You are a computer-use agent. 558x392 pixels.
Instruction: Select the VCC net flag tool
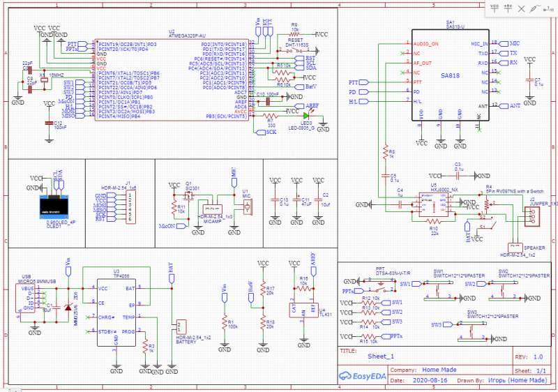pos(495,7)
